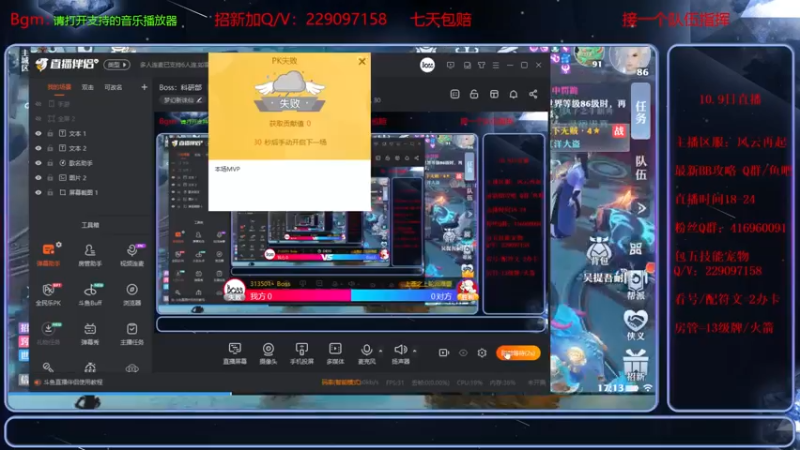Open the 房管助手 room manager tool
This screenshot has width=800, height=450.
90,254
